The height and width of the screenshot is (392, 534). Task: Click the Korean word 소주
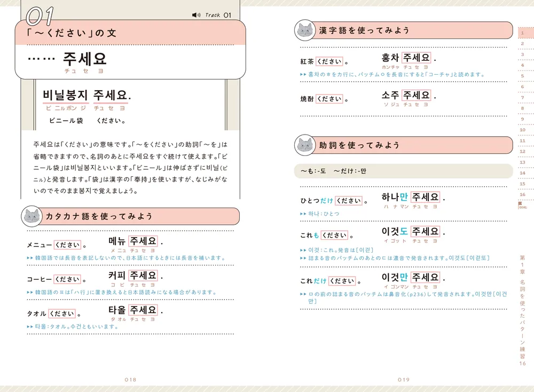click(x=390, y=95)
